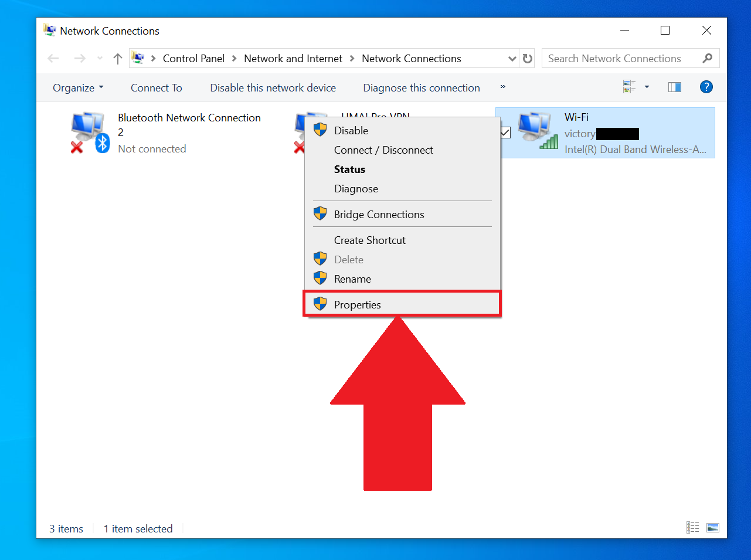751x560 pixels.
Task: Click Diagnose this connection
Action: click(x=421, y=87)
